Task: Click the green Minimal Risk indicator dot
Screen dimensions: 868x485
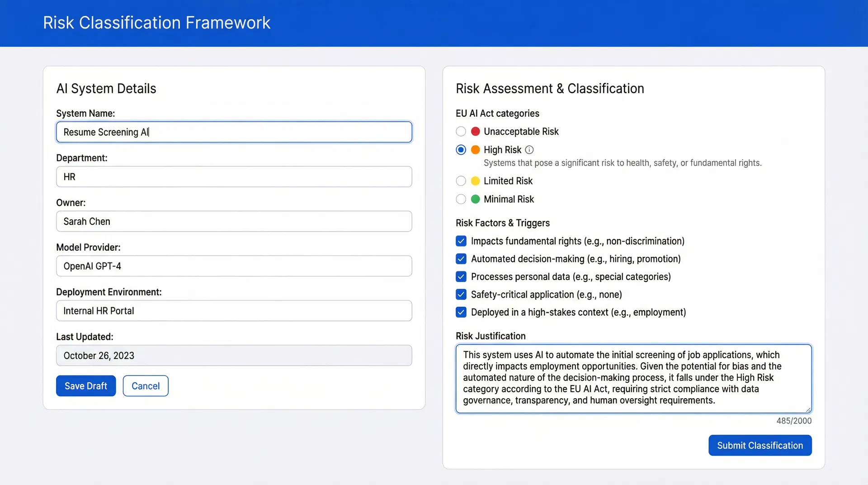Action: pyautogui.click(x=475, y=199)
